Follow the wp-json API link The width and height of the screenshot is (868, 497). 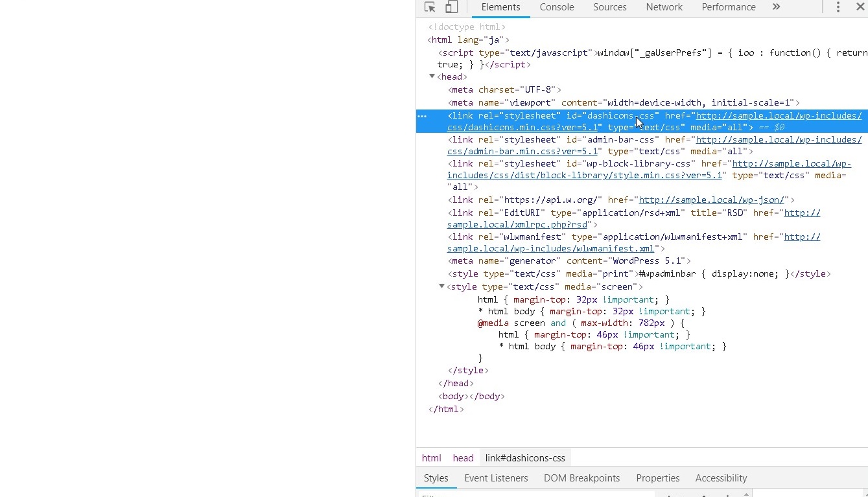711,200
